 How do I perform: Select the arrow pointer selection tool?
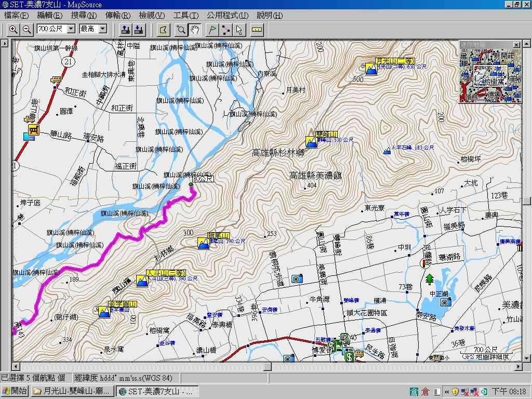(239, 30)
